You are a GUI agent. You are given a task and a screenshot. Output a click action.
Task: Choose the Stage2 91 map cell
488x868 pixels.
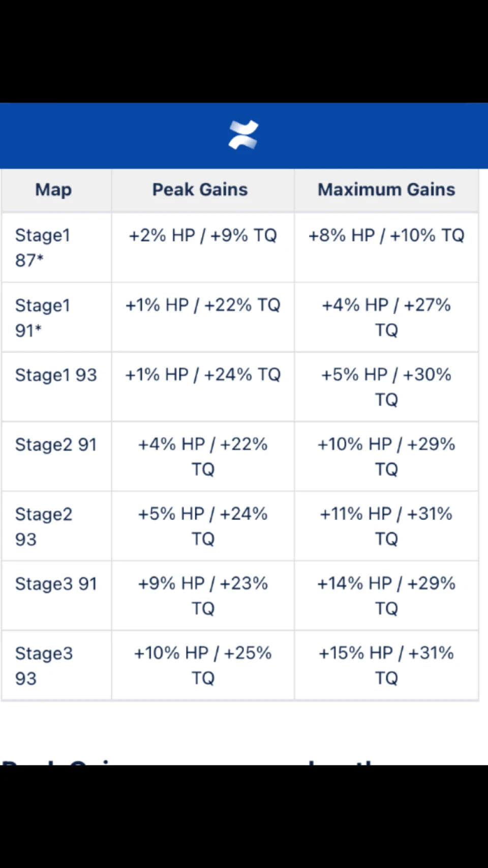click(x=56, y=456)
